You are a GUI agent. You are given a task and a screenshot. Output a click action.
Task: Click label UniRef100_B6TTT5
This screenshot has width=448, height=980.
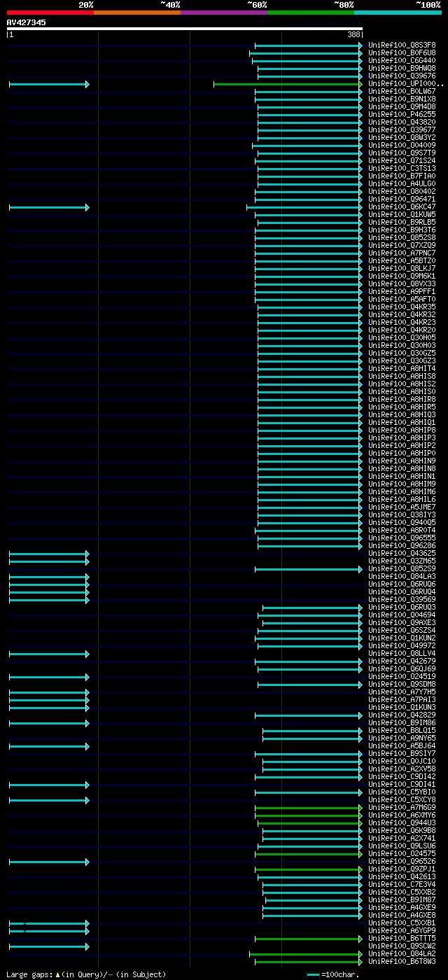[x=402, y=938]
